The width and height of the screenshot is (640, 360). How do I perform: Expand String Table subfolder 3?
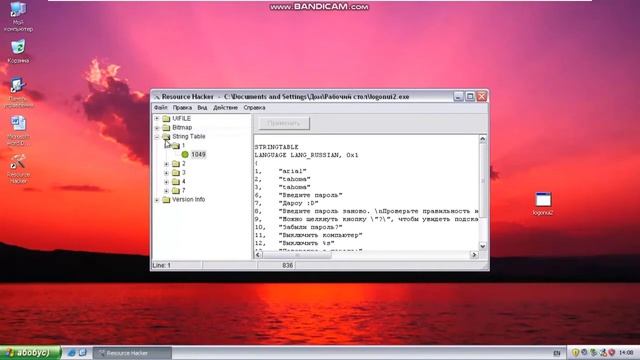click(167, 173)
